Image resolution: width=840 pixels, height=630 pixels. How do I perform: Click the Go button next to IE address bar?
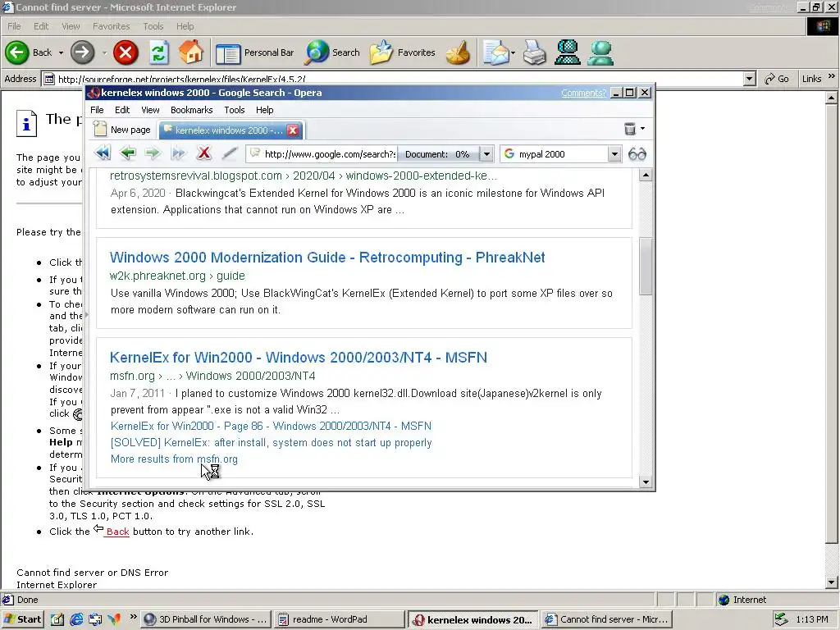(x=777, y=80)
